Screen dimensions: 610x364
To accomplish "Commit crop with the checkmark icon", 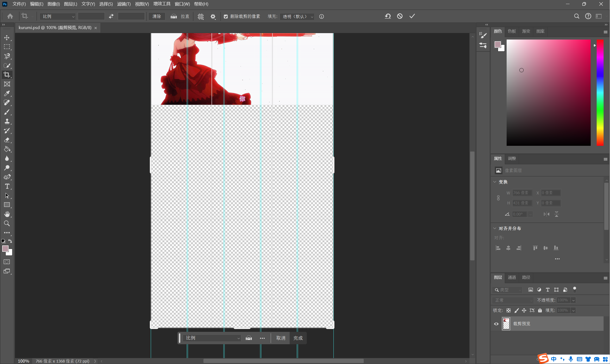I will (x=412, y=16).
